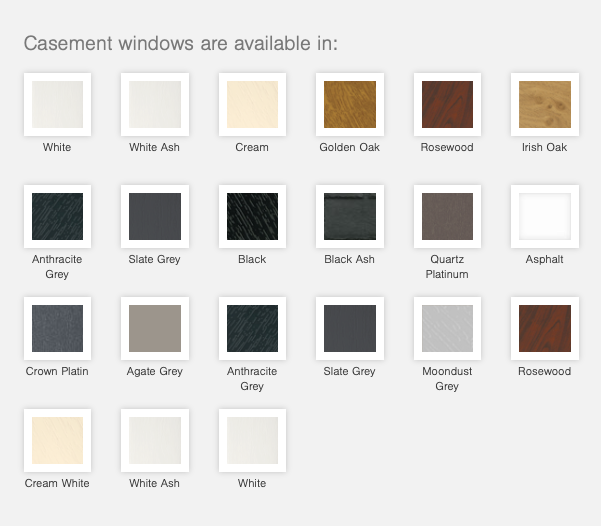Click the 'Cream' label under the cream swatch
Screen dimensions: 601x526
252,147
